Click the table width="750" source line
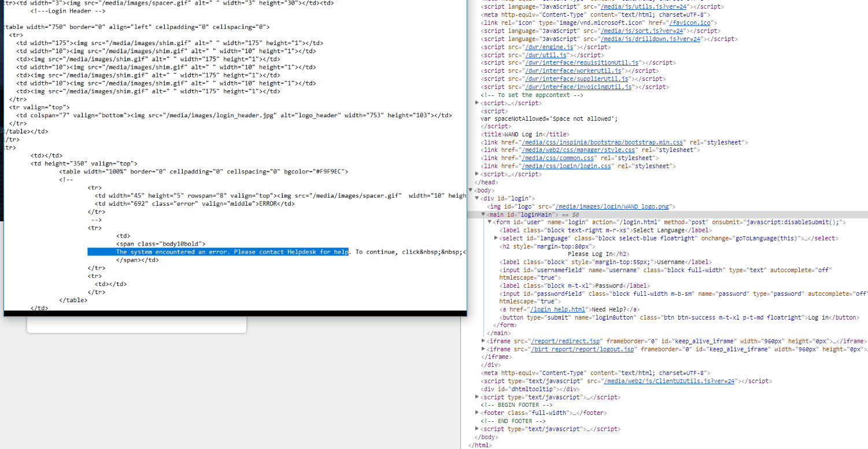 (136, 27)
